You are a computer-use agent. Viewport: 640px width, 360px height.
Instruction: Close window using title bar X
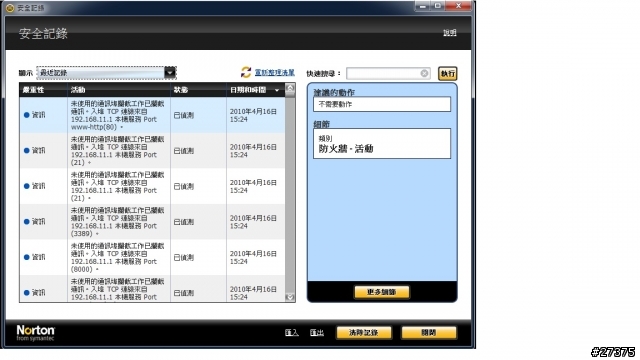[458, 6]
